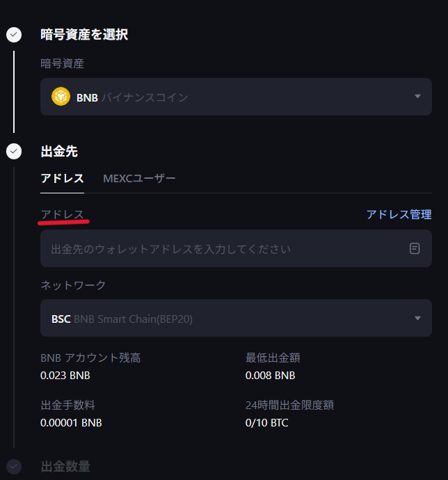Open the BSC network dropdown
Viewport: 448px width, 480px height.
tap(417, 319)
